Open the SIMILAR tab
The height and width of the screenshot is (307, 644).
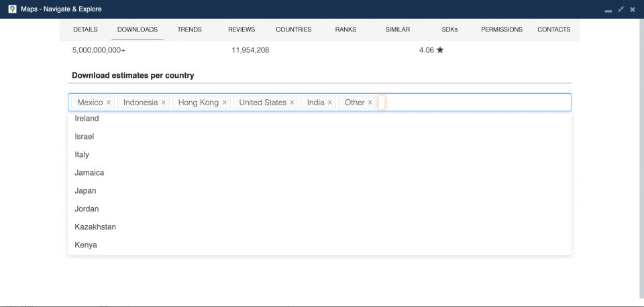[x=398, y=29]
